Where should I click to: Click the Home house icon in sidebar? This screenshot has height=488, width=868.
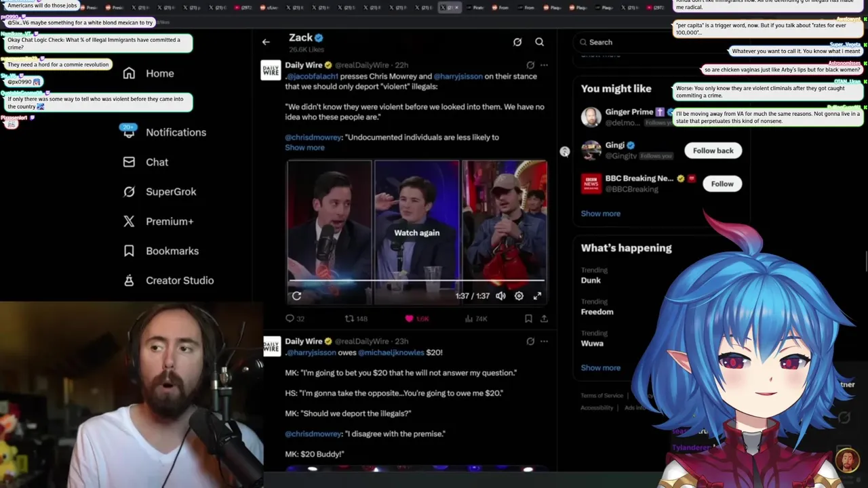[129, 73]
